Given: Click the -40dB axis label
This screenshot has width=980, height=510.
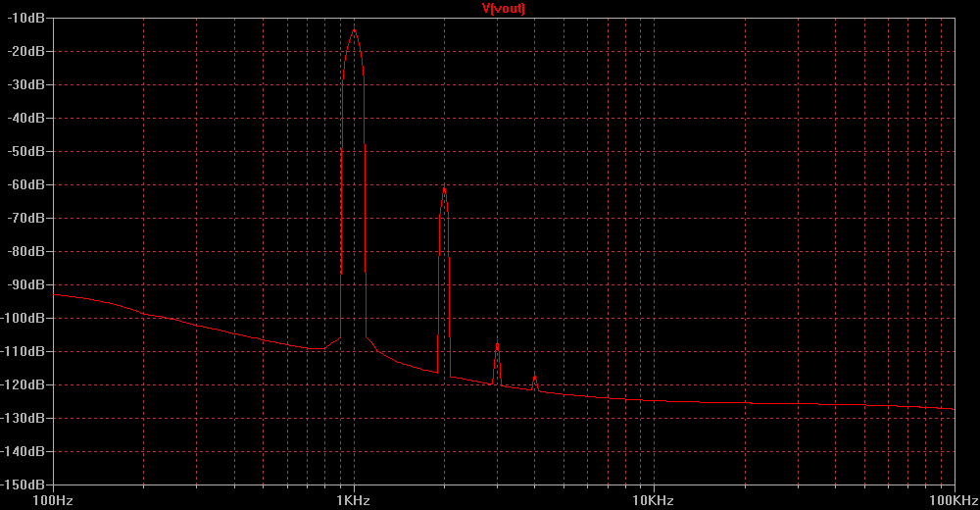Looking at the screenshot, I should [25, 118].
